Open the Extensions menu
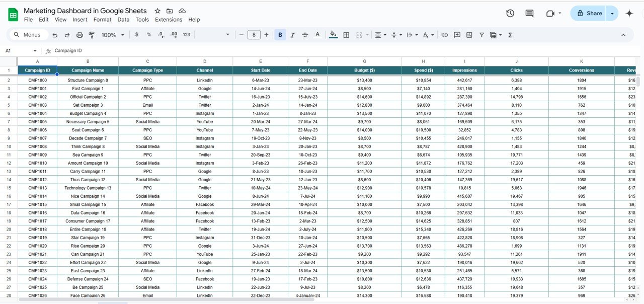The image size is (644, 304). [169, 20]
